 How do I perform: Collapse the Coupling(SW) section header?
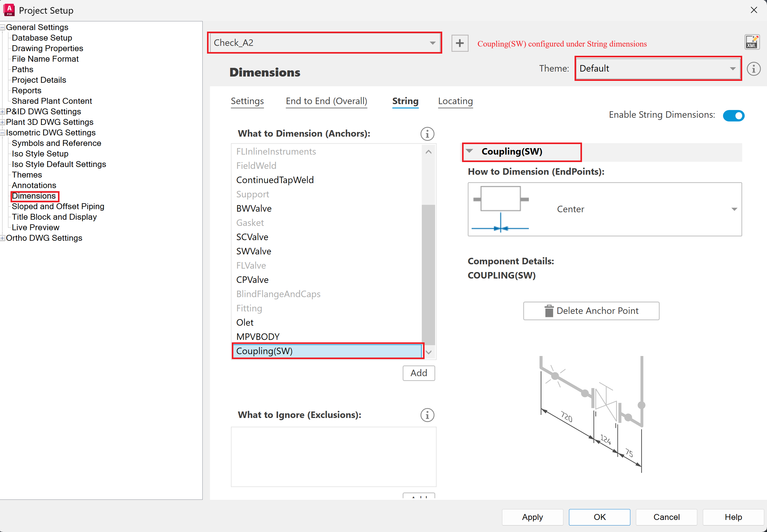(469, 151)
